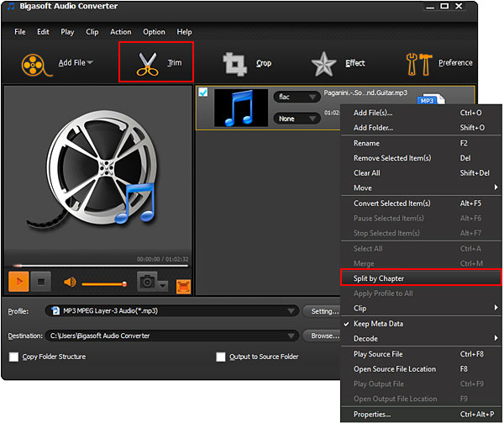The image size is (504, 423).
Task: Expand the Clip submenu in context menu
Action: pos(422,308)
